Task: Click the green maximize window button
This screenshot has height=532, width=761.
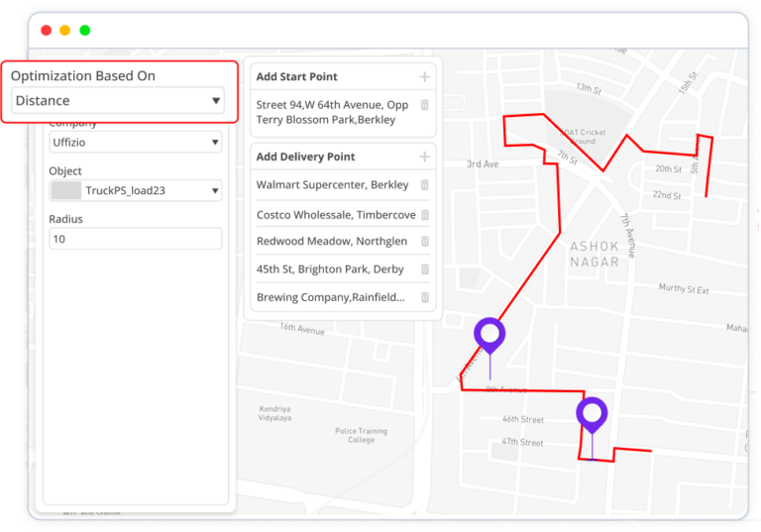Action: point(85,30)
